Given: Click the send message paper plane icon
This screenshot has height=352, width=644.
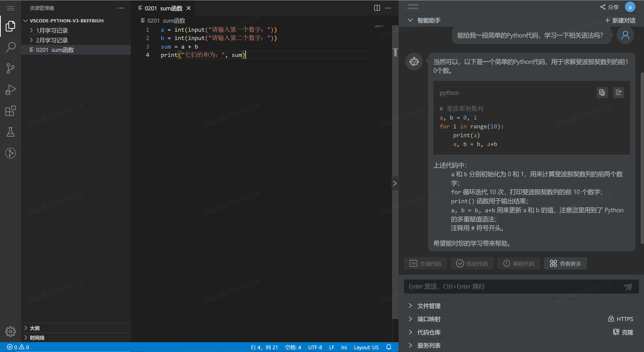Looking at the screenshot, I should point(628,287).
